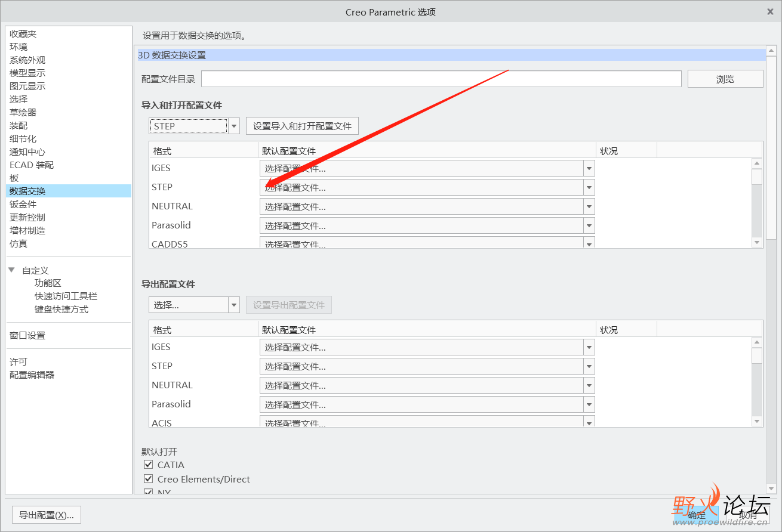Uncheck the Creo Elements/Direct checkbox
This screenshot has height=532, width=782.
(149, 479)
